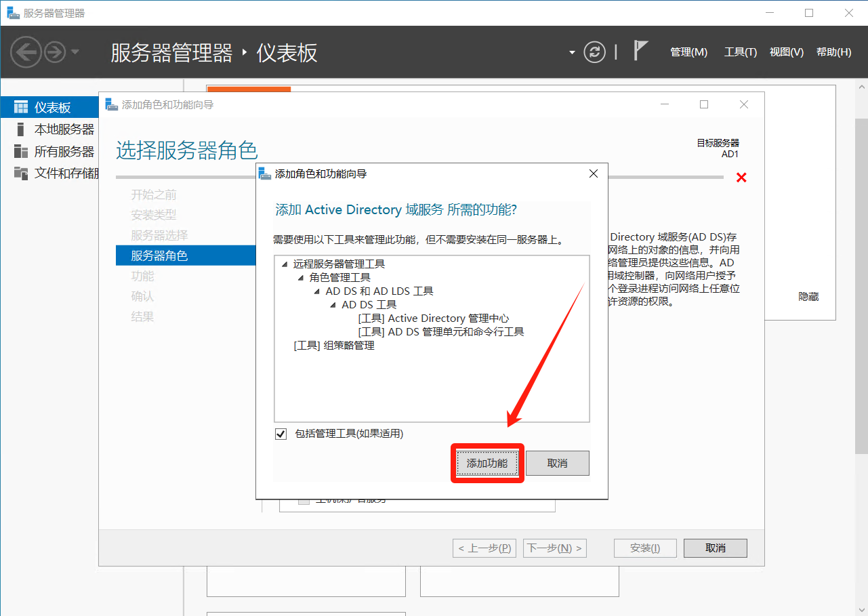Open 本地服务器 in the sidebar

coord(64,129)
